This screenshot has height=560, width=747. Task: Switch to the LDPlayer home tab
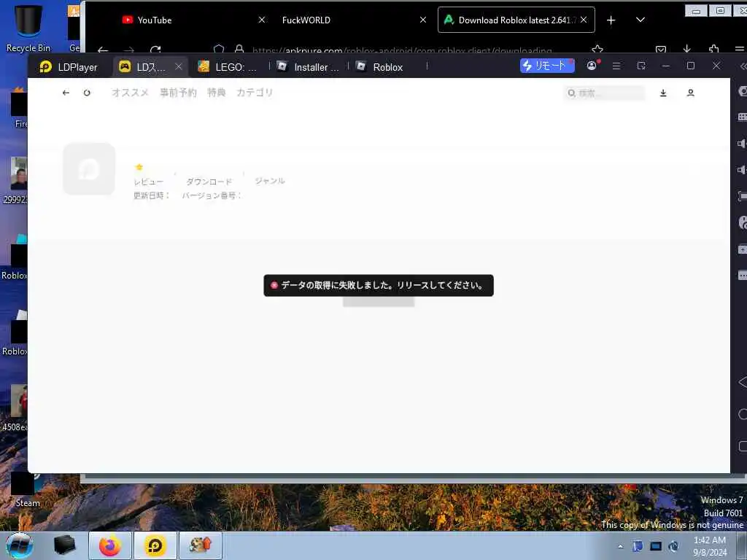coord(69,67)
